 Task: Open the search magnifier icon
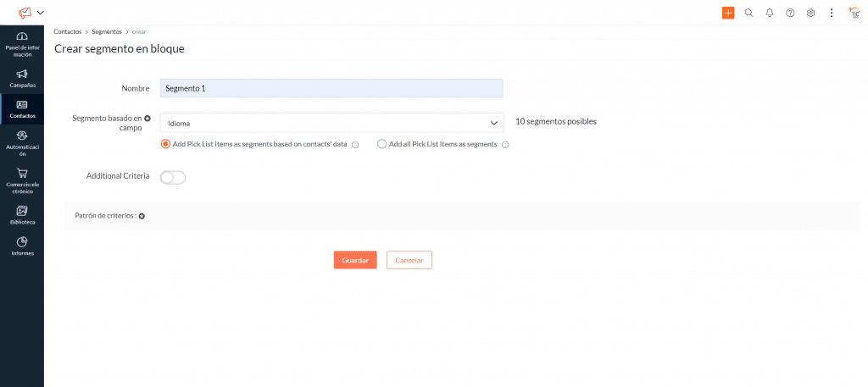pyautogui.click(x=749, y=13)
